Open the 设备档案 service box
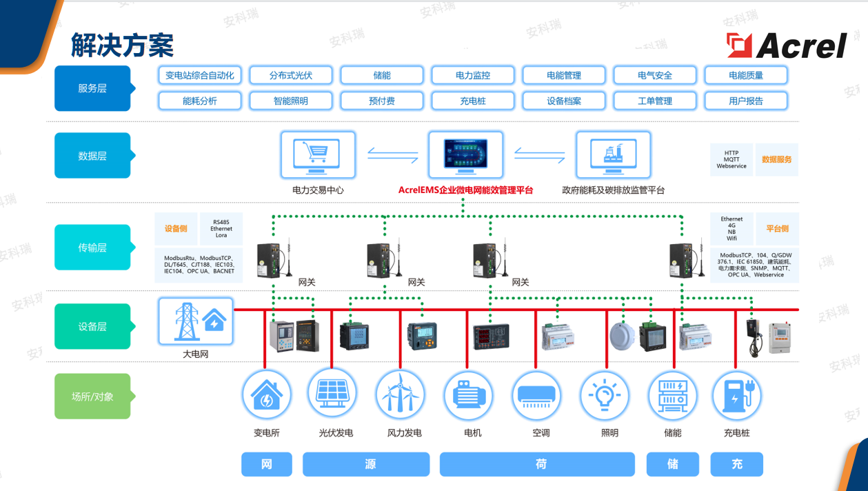 pyautogui.click(x=564, y=101)
